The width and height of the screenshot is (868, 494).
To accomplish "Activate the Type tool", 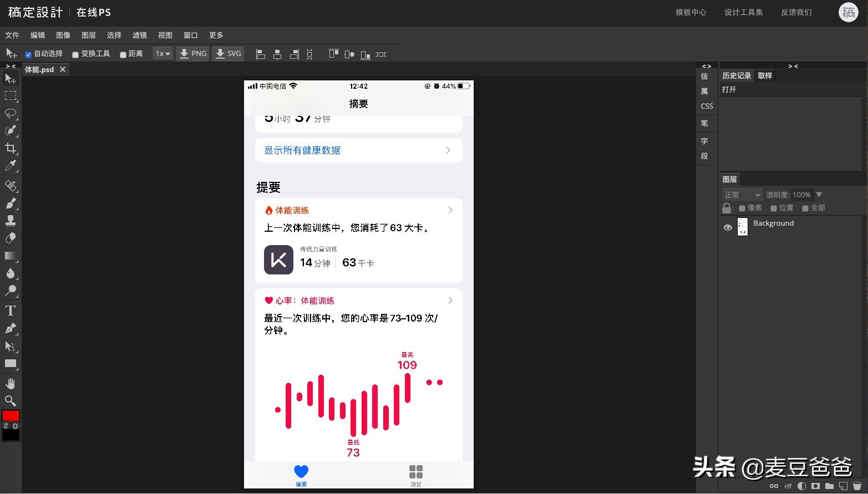I will coord(11,310).
